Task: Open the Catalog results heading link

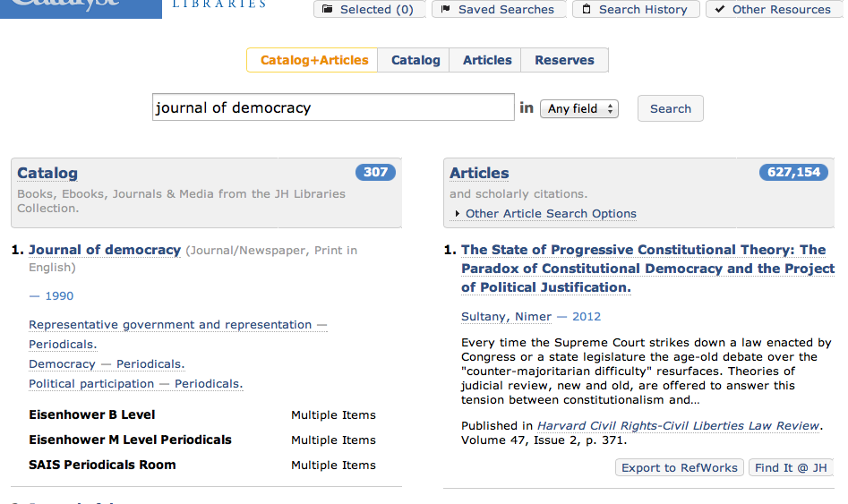Action: pos(47,173)
